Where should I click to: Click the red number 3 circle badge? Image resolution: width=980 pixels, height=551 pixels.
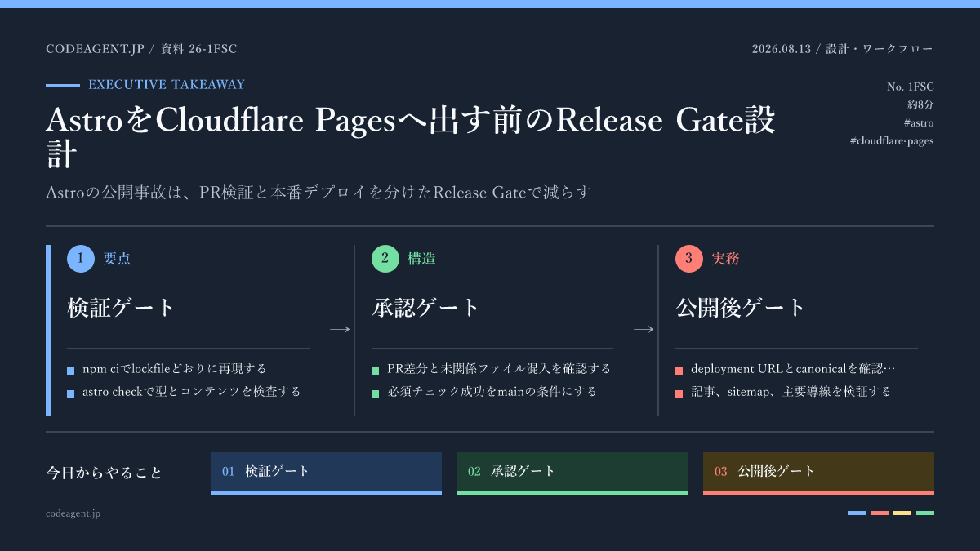[x=689, y=259]
